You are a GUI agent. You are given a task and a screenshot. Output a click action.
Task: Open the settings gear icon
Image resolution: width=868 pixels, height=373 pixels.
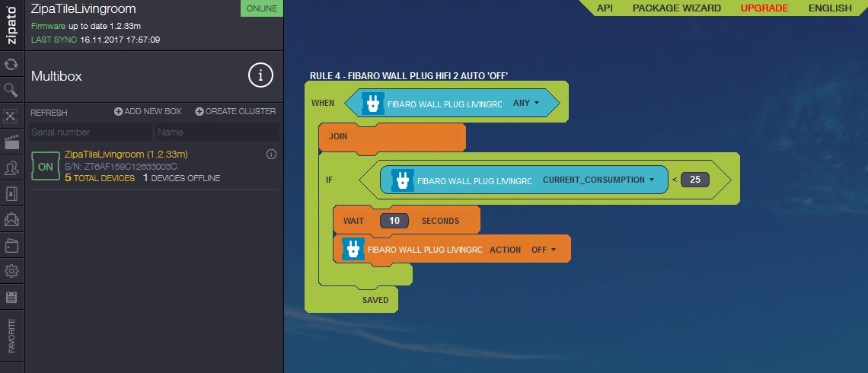11,271
